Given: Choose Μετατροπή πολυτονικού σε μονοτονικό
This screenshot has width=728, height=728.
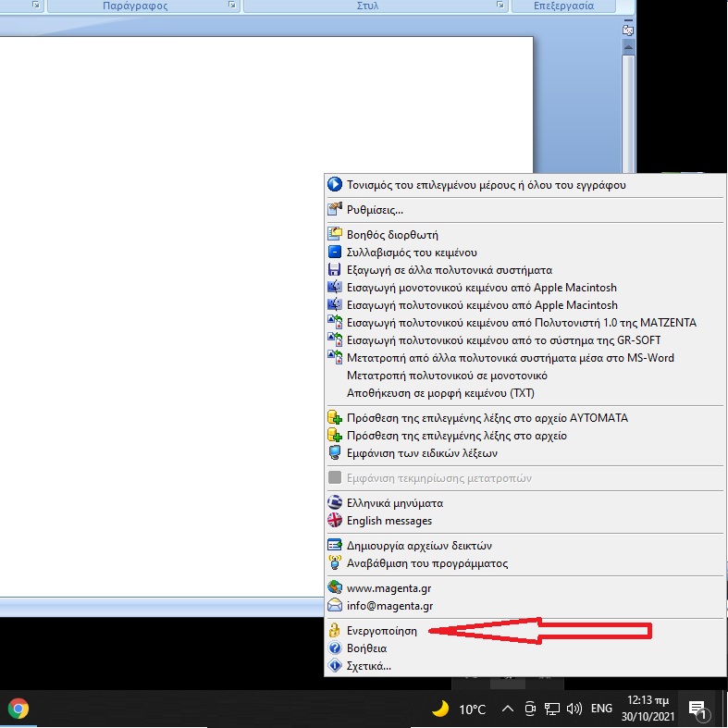Looking at the screenshot, I should [447, 376].
